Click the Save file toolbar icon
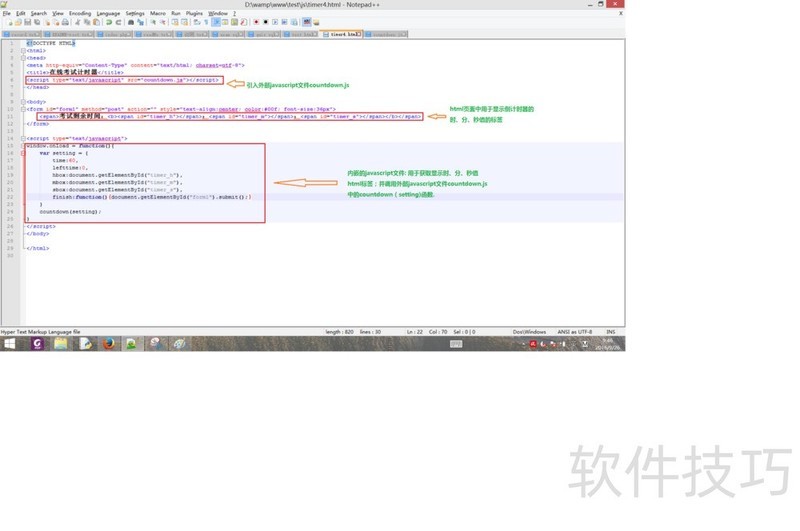 [x=27, y=22]
